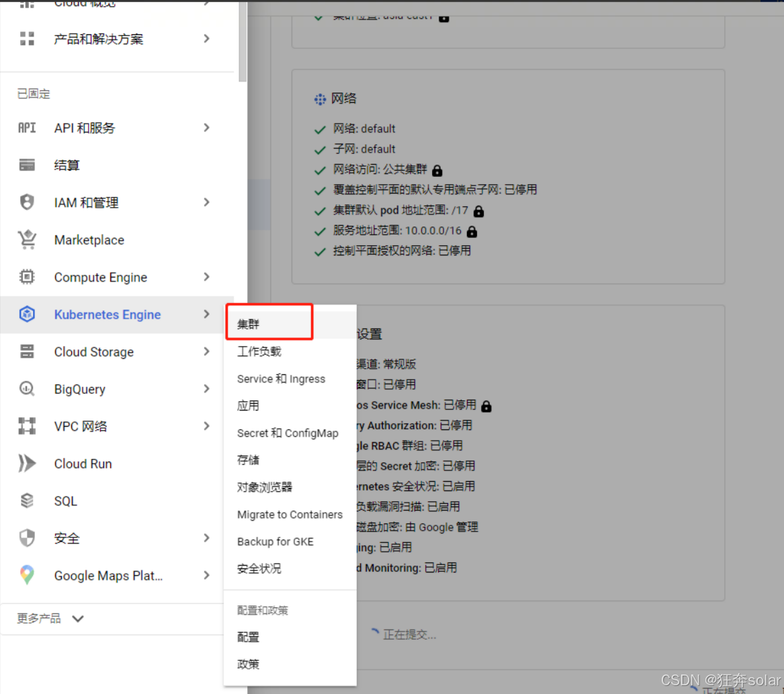
Task: Select 工作负载 in the submenu
Action: (x=290, y=351)
